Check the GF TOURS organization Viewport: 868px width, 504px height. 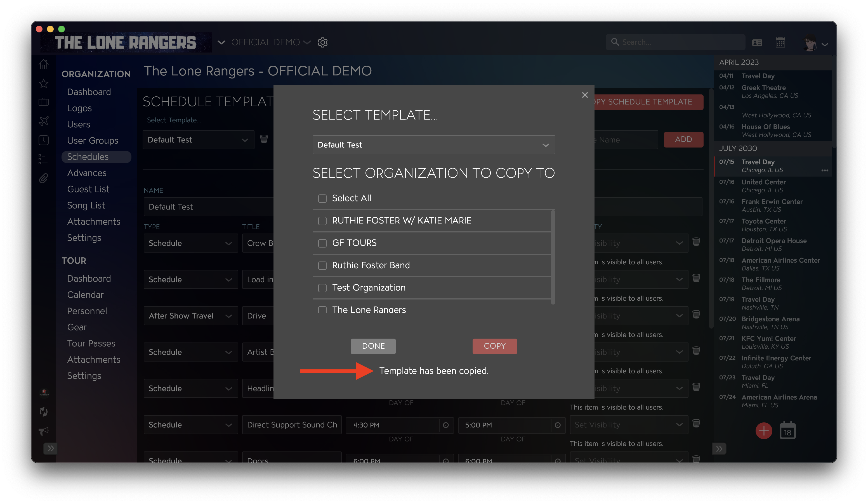[x=322, y=243]
